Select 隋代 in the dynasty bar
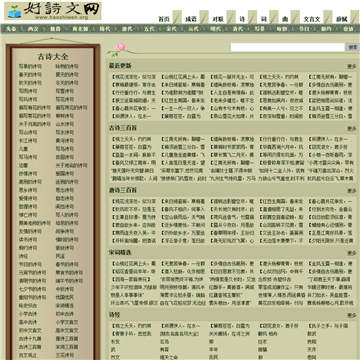Viewport: 360px width, 360px height. (x=105, y=29)
